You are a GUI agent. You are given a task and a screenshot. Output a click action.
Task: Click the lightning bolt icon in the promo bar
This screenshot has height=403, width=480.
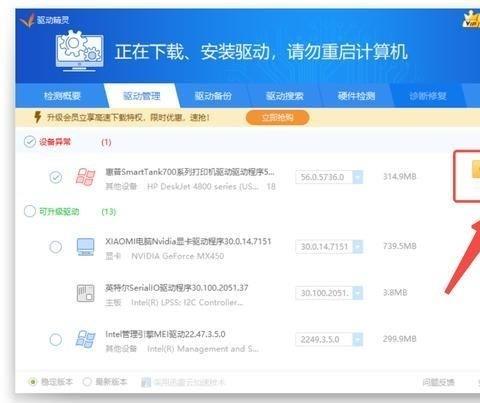point(38,117)
